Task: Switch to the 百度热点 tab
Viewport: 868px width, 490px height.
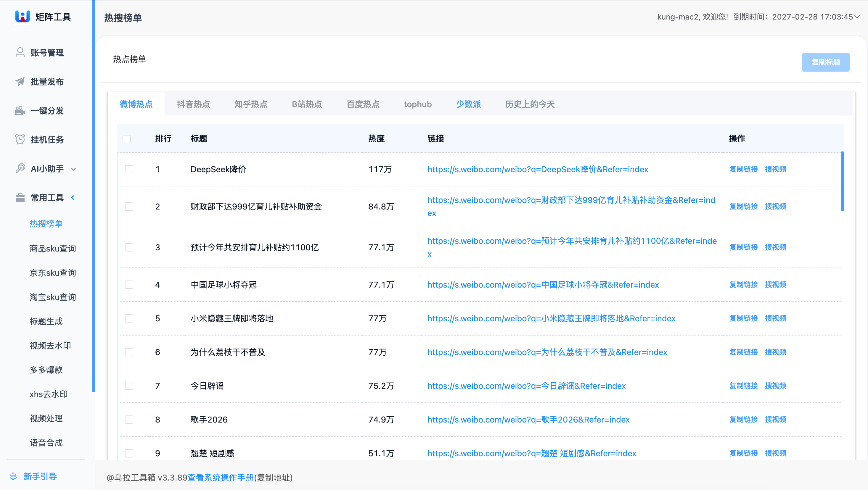Action: 363,104
